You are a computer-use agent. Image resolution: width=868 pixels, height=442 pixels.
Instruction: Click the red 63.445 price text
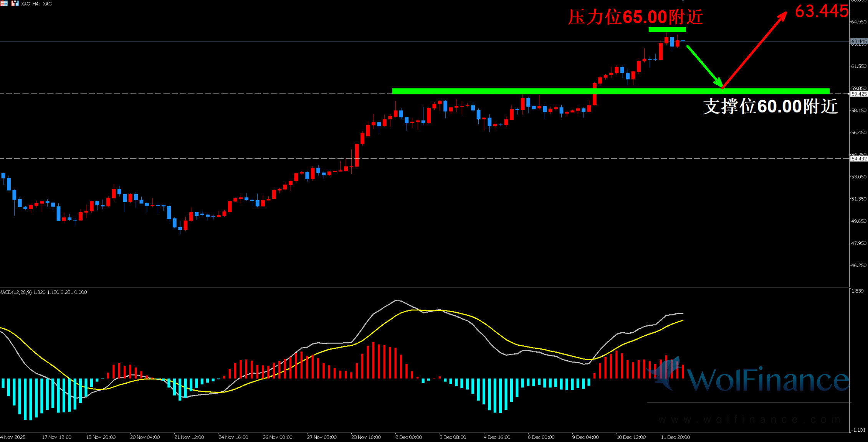(x=821, y=11)
